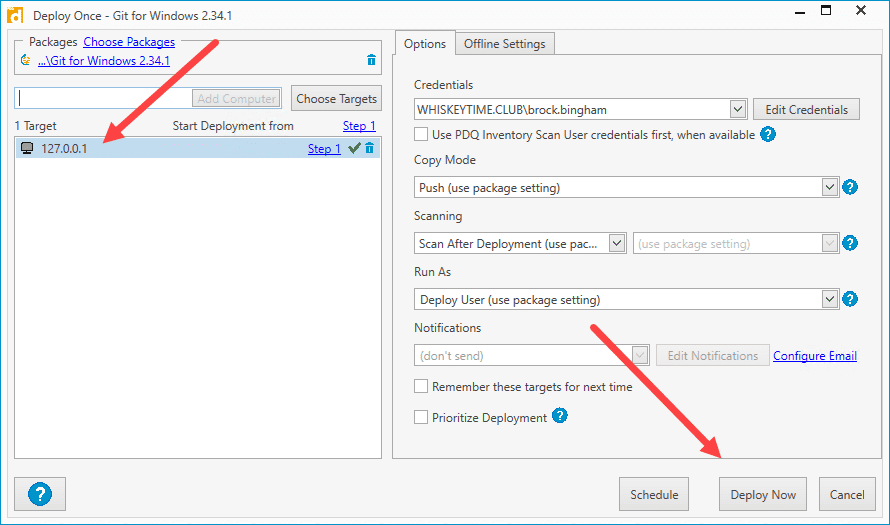Click the Configure Email link
Image resolution: width=890 pixels, height=525 pixels.
815,356
